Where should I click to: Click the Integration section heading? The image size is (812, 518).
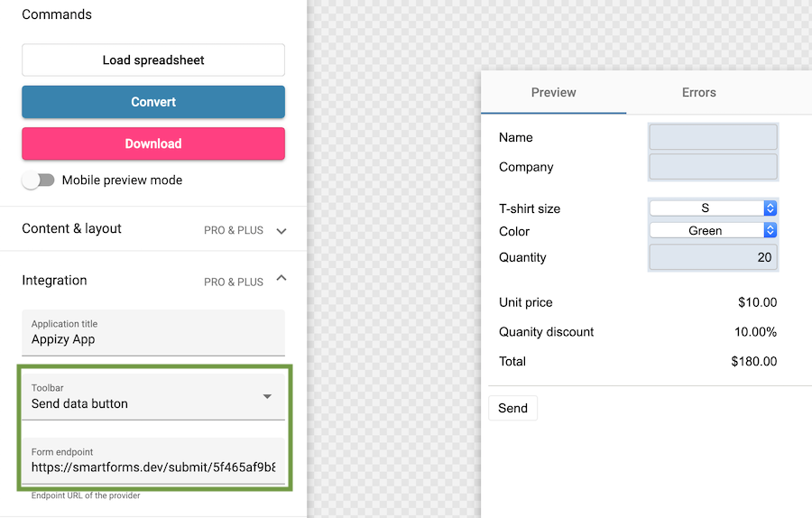click(54, 281)
